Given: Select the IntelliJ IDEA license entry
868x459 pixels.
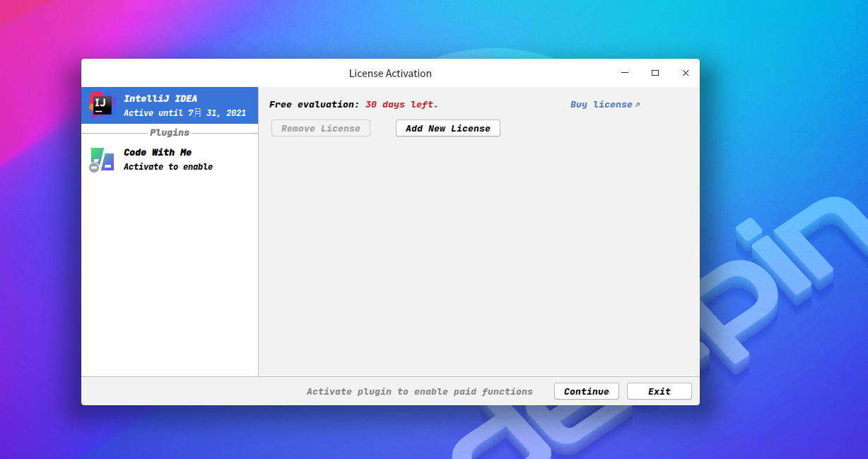Looking at the screenshot, I should point(170,105).
